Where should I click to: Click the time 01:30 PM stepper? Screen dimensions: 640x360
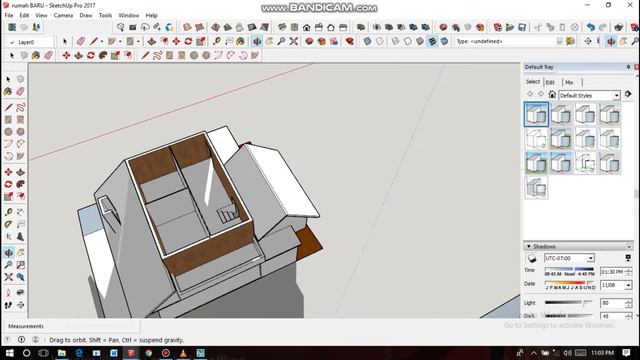[629, 272]
